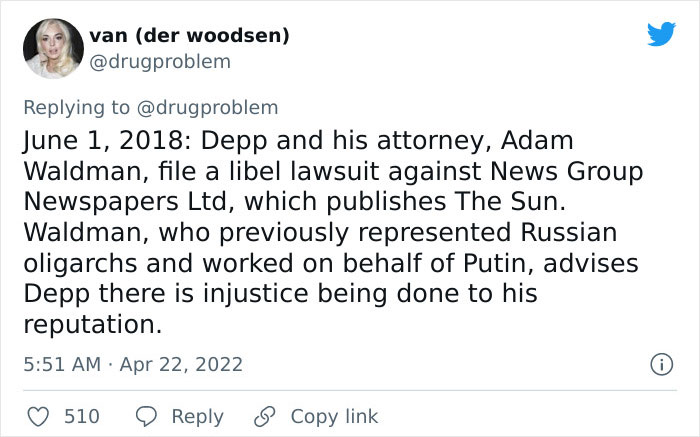Click the chain link icon
Viewport: 700px width, 437px height.
(264, 416)
